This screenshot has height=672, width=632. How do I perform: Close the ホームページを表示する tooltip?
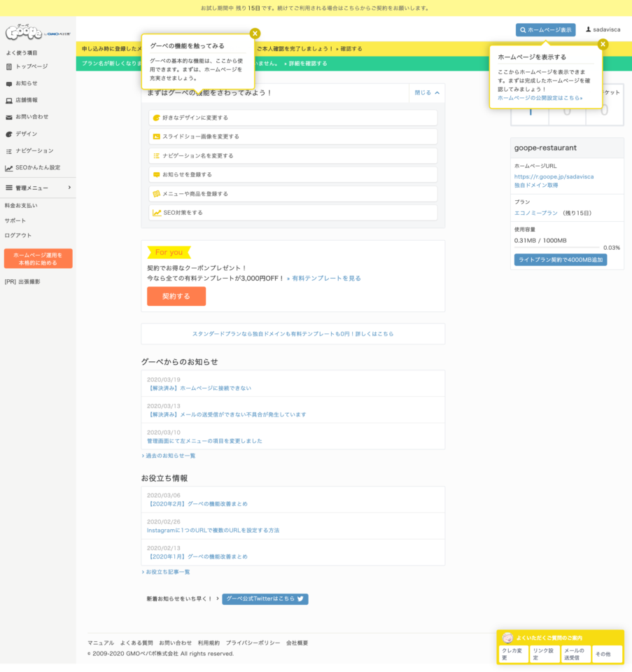[x=603, y=44]
